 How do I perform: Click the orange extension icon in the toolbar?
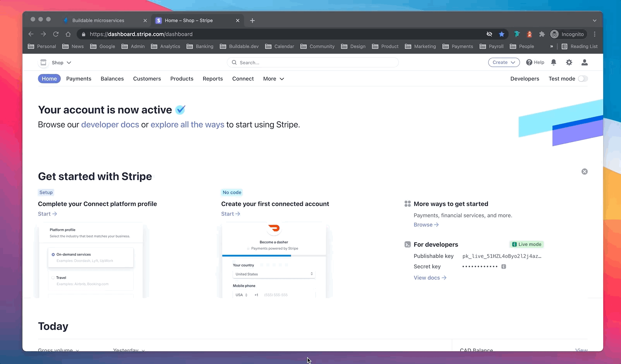pyautogui.click(x=530, y=34)
